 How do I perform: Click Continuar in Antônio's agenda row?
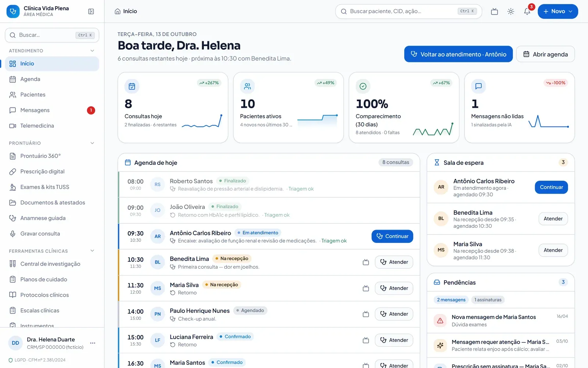[x=392, y=236]
